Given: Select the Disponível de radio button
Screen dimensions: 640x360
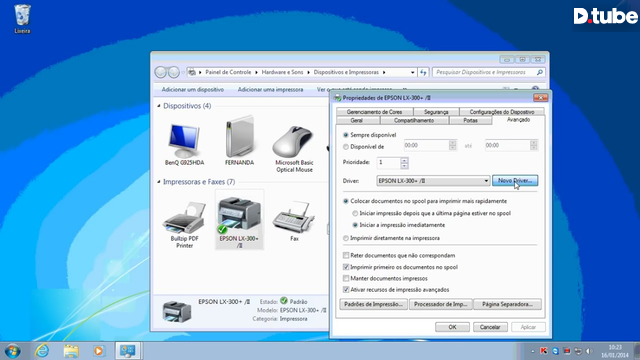Looking at the screenshot, I should tap(346, 147).
